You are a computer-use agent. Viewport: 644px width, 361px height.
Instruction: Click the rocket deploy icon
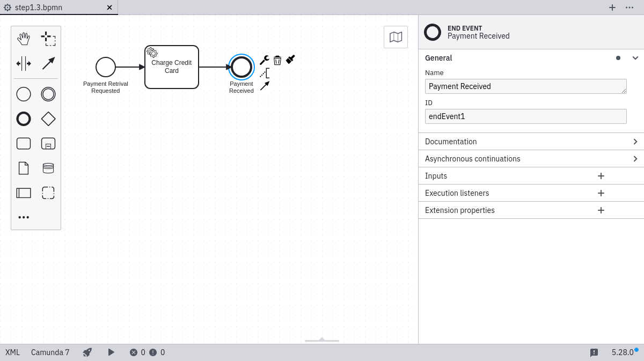pyautogui.click(x=87, y=352)
